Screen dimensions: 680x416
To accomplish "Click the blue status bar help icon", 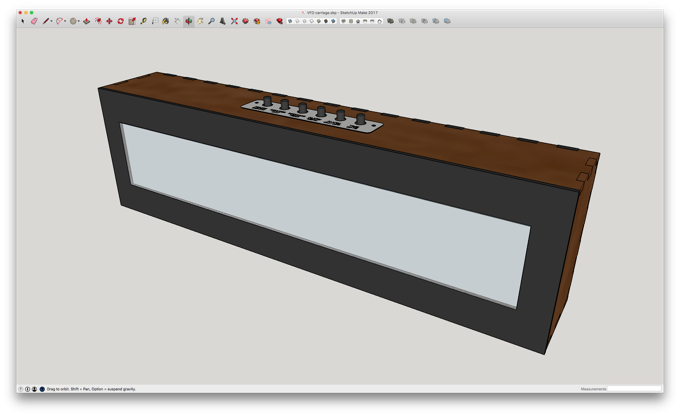I will (42, 389).
